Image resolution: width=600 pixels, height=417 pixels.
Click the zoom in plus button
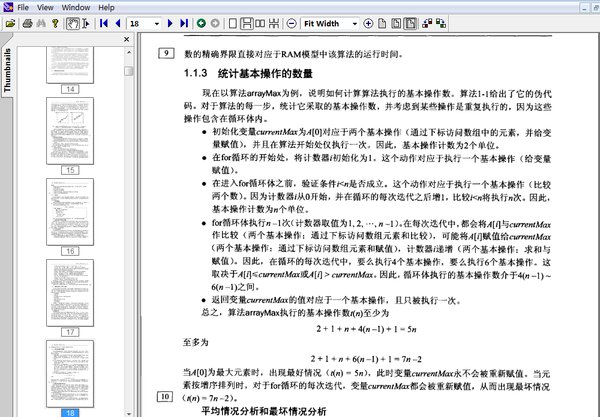pyautogui.click(x=368, y=24)
